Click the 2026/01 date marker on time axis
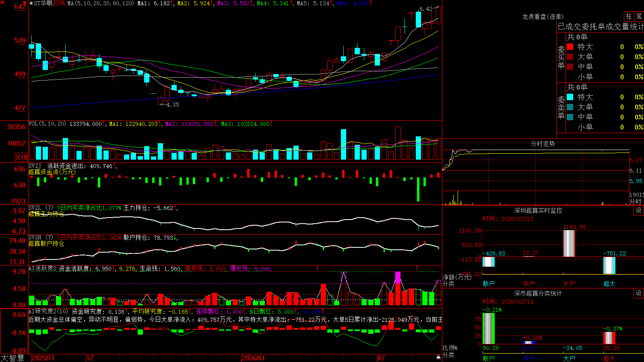The width and height of the screenshot is (644, 362). (x=253, y=358)
